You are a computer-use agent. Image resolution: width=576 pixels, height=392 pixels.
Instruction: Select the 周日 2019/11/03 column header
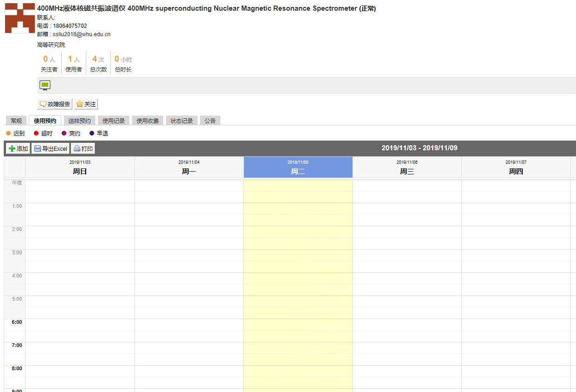(x=80, y=167)
